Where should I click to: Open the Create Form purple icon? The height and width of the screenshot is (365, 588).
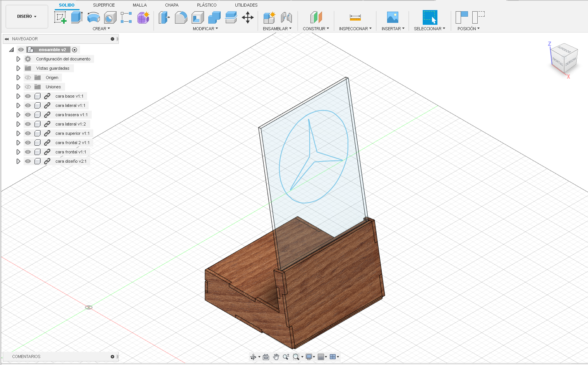click(x=143, y=17)
